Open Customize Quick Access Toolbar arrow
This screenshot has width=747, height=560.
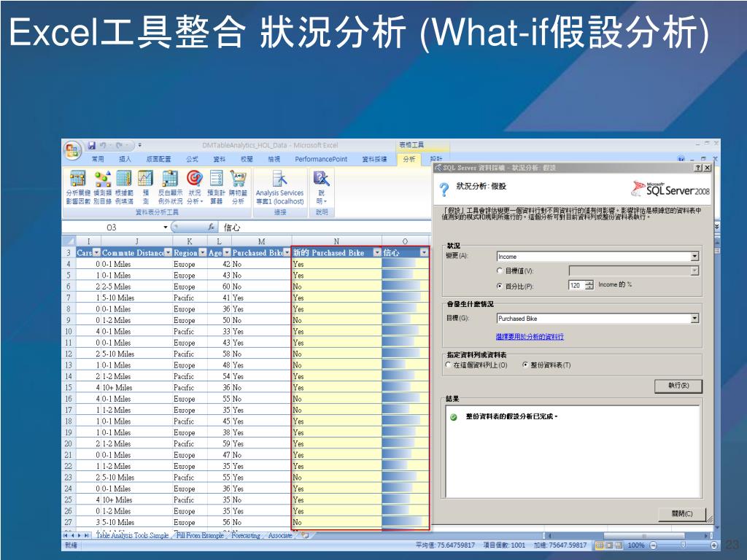click(x=139, y=145)
